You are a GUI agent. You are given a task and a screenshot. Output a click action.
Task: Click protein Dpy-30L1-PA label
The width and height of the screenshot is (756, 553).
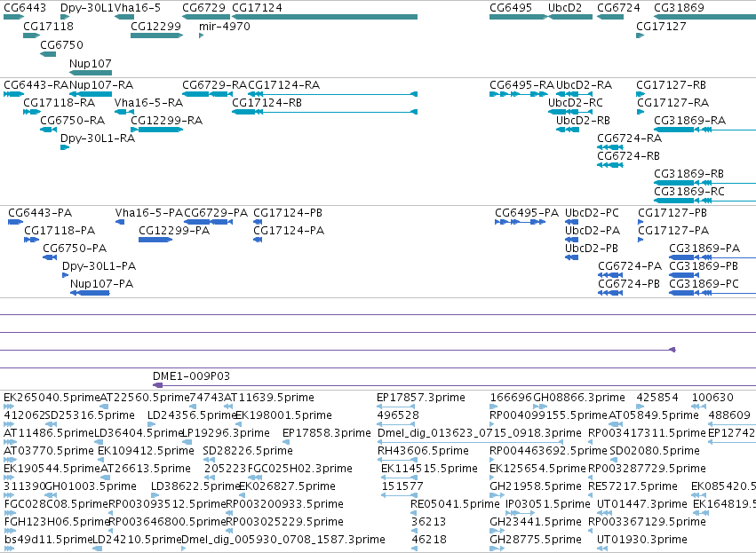click(x=99, y=266)
